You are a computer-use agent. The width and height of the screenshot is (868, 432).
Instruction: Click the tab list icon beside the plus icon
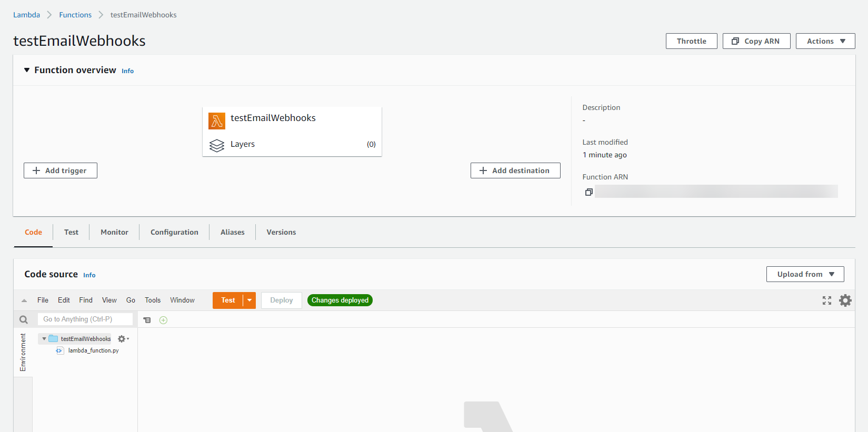tap(147, 320)
